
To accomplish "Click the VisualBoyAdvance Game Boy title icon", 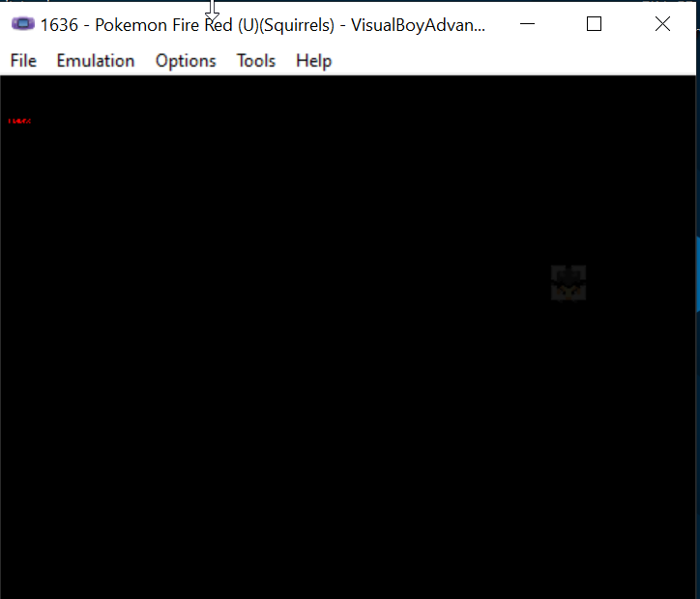I will (x=22, y=25).
